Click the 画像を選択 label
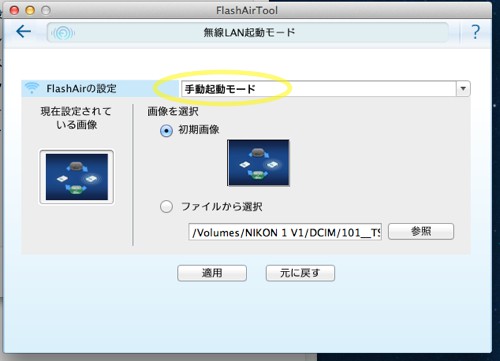Image resolution: width=500 pixels, height=361 pixels. [173, 111]
